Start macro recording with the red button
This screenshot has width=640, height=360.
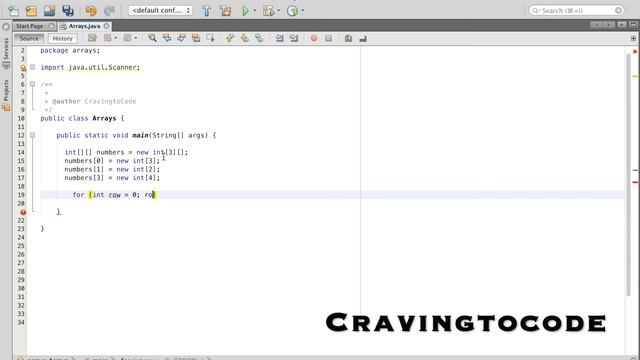[314, 38]
